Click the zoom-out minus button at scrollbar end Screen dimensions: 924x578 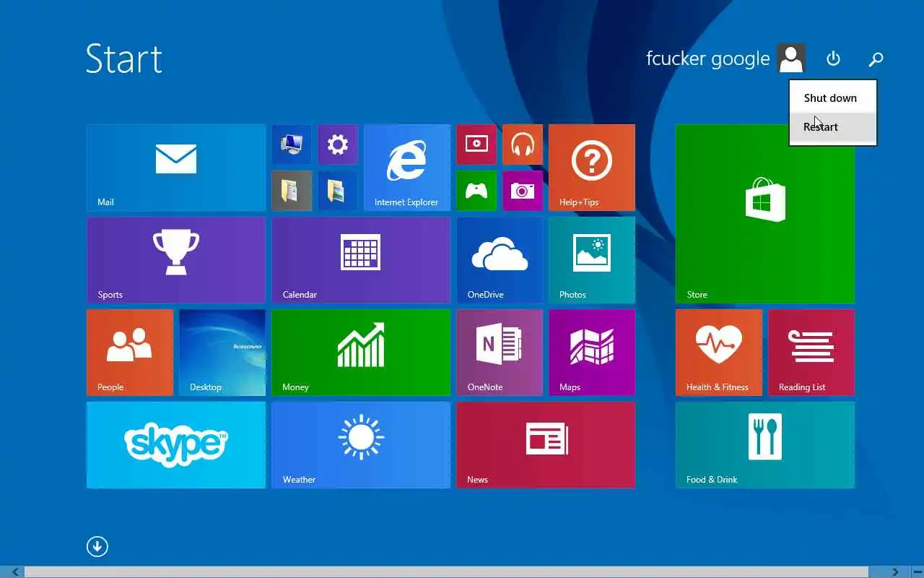point(917,572)
